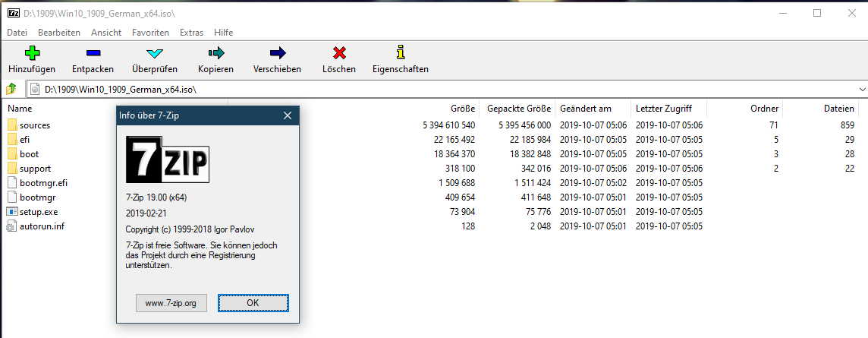Click size value 5 394 610 540
Image resolution: width=868 pixels, height=338 pixels.
click(448, 125)
